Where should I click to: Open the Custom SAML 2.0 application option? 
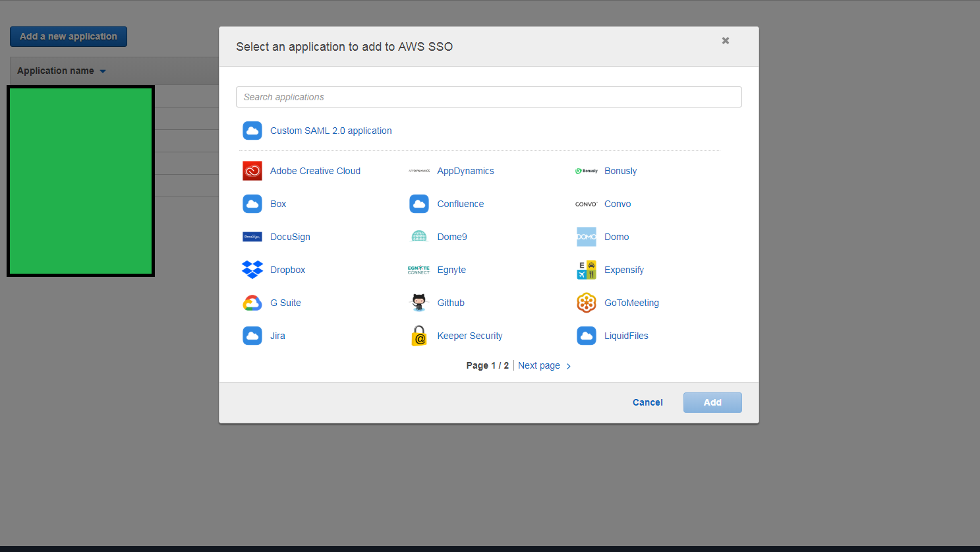coord(331,131)
